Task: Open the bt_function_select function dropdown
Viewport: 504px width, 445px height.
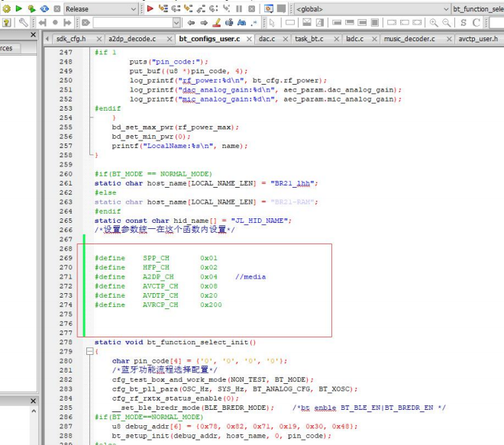Action: [x=477, y=9]
